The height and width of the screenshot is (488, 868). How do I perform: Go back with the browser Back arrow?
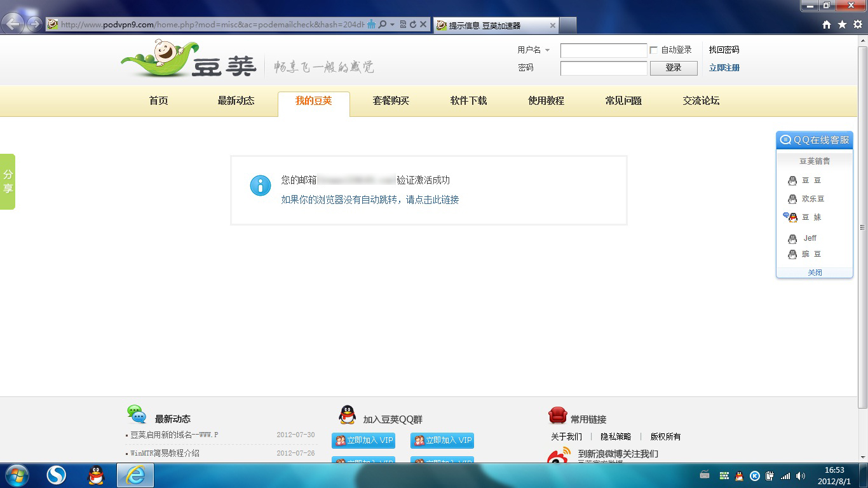13,25
